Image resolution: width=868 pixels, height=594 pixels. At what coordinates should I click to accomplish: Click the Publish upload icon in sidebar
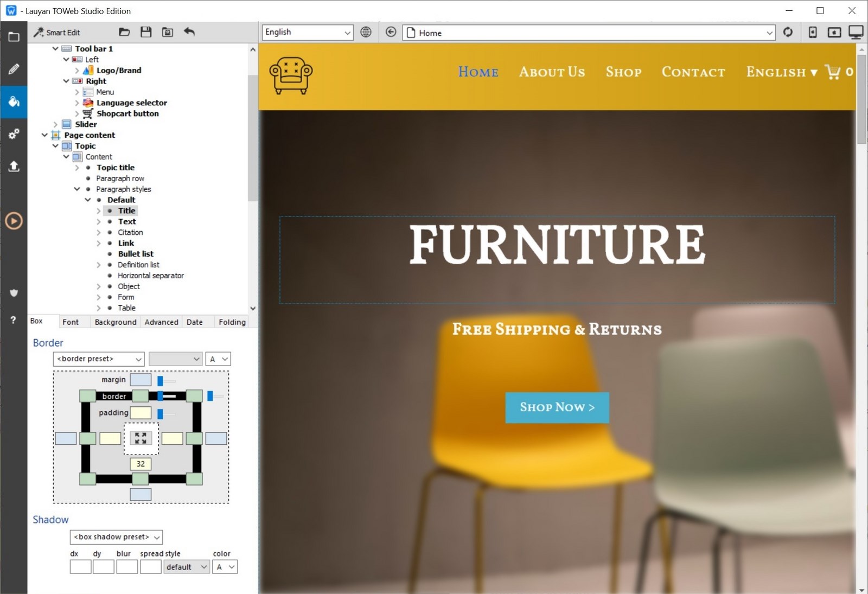coord(14,166)
